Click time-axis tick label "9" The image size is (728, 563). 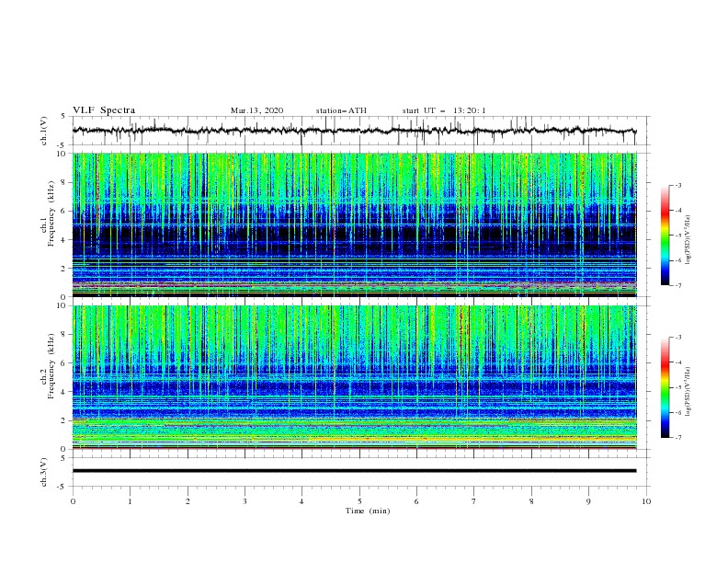coord(588,501)
